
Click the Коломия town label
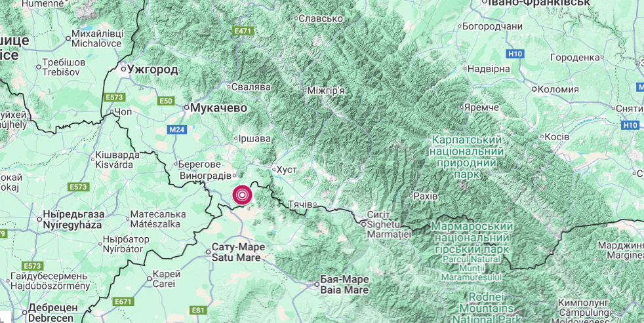click(x=557, y=89)
